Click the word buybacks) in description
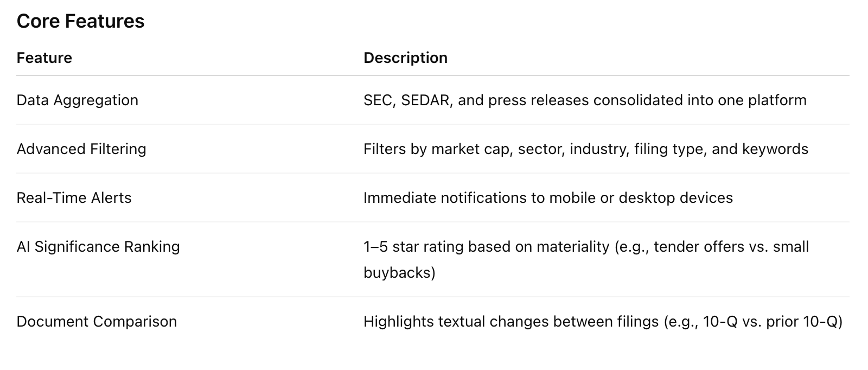Image resolution: width=868 pixels, height=370 pixels. click(399, 272)
